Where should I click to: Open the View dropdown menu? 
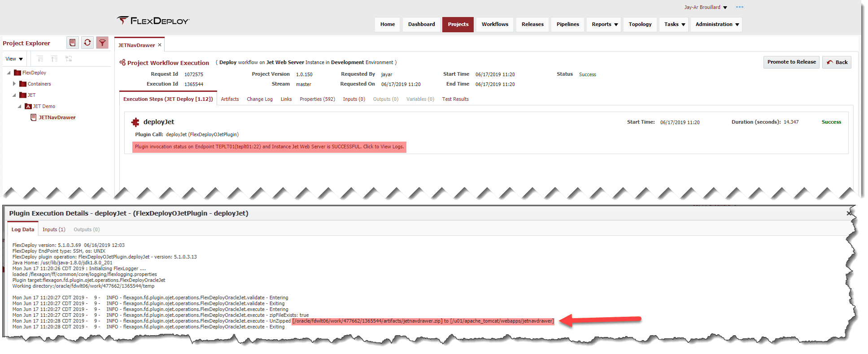coord(14,59)
